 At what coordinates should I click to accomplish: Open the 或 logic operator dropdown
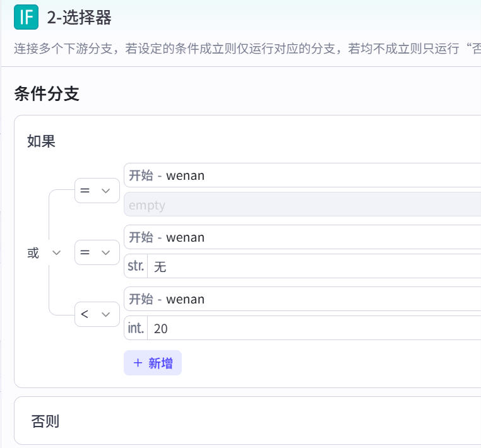click(x=44, y=253)
